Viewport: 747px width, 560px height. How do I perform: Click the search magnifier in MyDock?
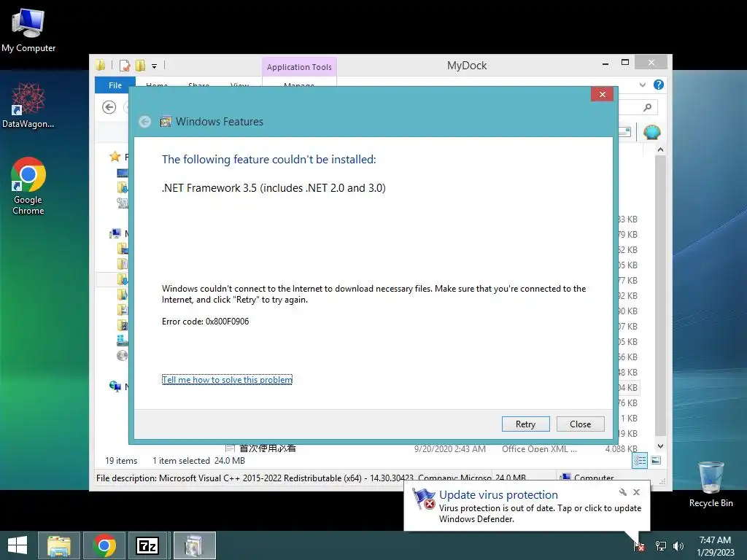click(648, 107)
